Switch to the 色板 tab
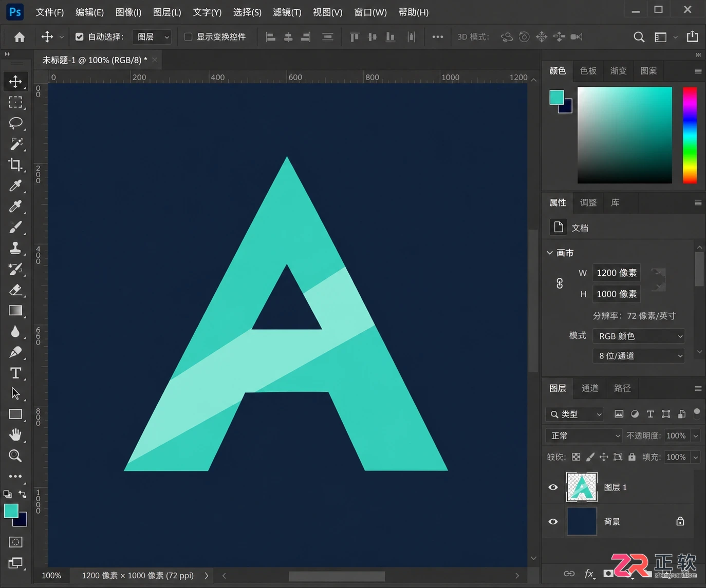706x588 pixels. click(x=588, y=71)
